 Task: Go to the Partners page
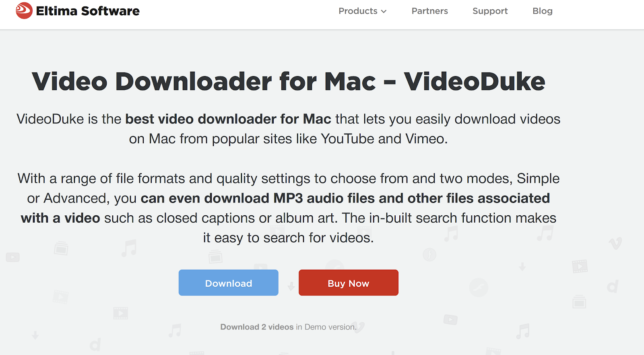tap(429, 11)
